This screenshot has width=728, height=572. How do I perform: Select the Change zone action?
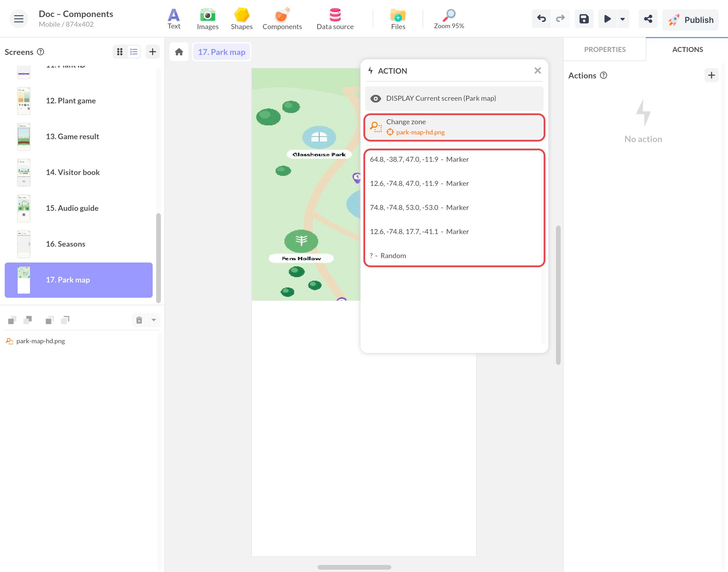pyautogui.click(x=454, y=127)
